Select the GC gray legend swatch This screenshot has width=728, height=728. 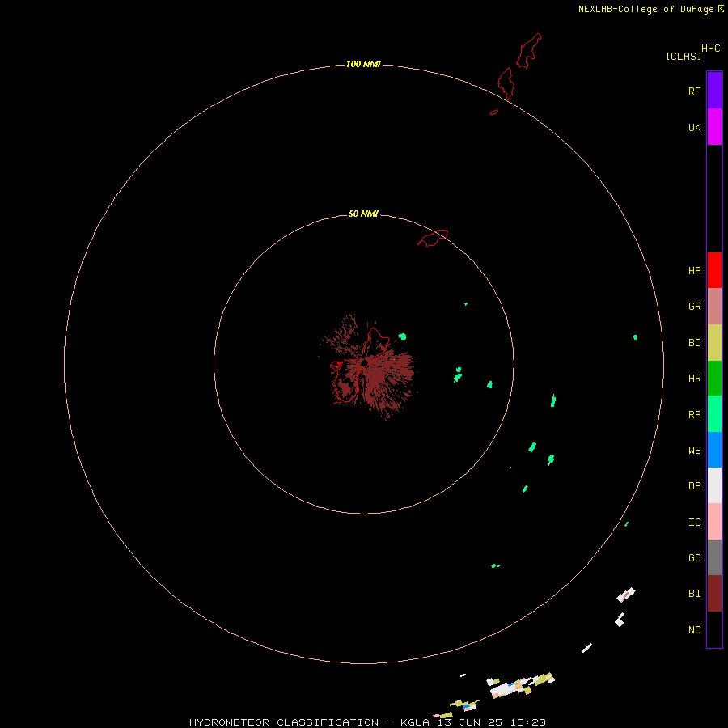(x=714, y=557)
